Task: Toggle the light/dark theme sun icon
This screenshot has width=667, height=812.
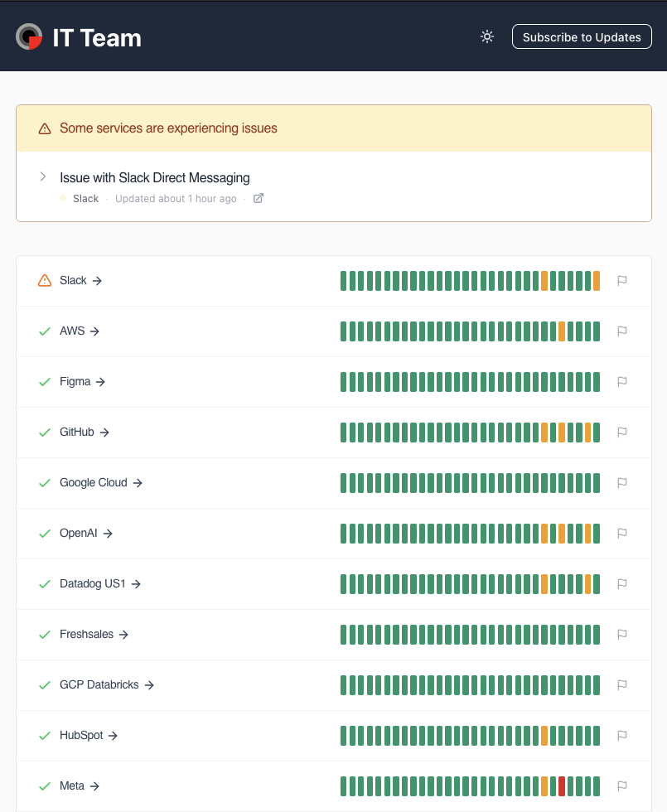Action: click(487, 36)
